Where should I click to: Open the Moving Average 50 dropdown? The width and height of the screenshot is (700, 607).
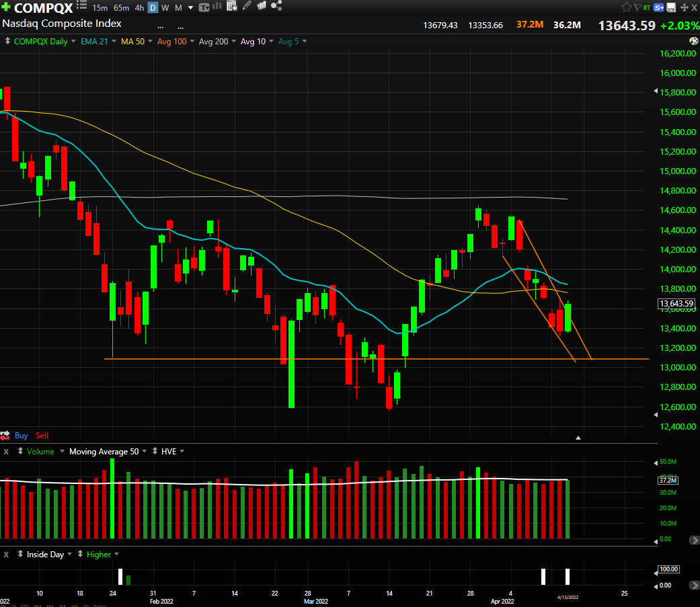(145, 451)
